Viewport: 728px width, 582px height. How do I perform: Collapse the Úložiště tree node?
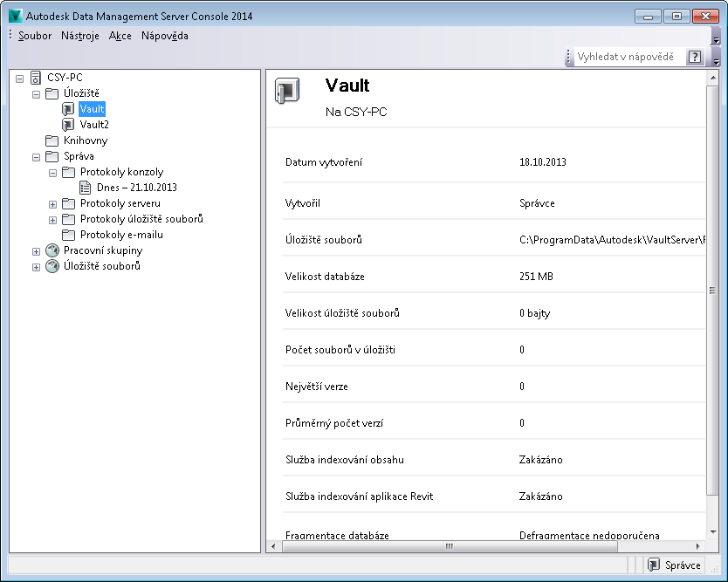pos(36,95)
